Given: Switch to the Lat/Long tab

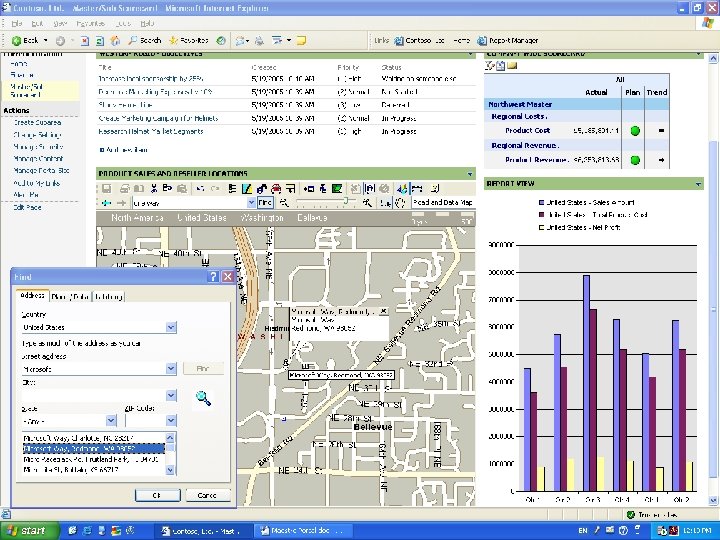Looking at the screenshot, I should pos(108,297).
